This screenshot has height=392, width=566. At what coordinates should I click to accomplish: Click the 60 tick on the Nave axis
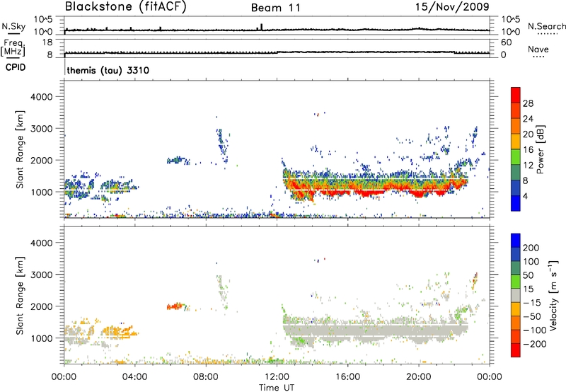pyautogui.click(x=506, y=42)
